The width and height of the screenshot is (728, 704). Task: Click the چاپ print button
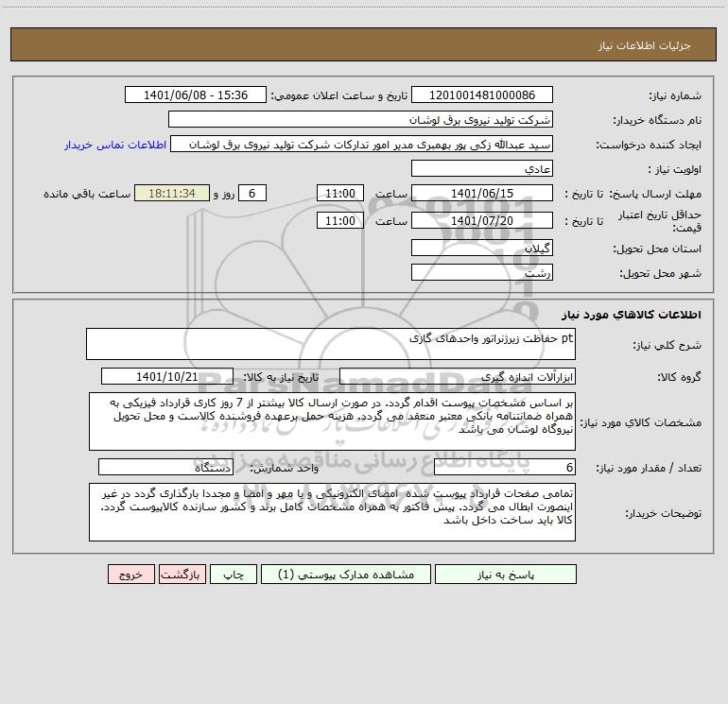(234, 574)
